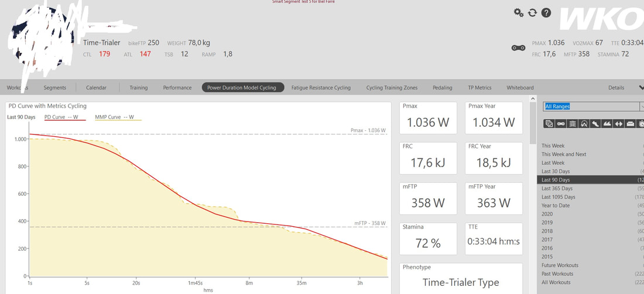The height and width of the screenshot is (294, 644).
Task: Click the mFTP 358 W tile
Action: click(428, 199)
